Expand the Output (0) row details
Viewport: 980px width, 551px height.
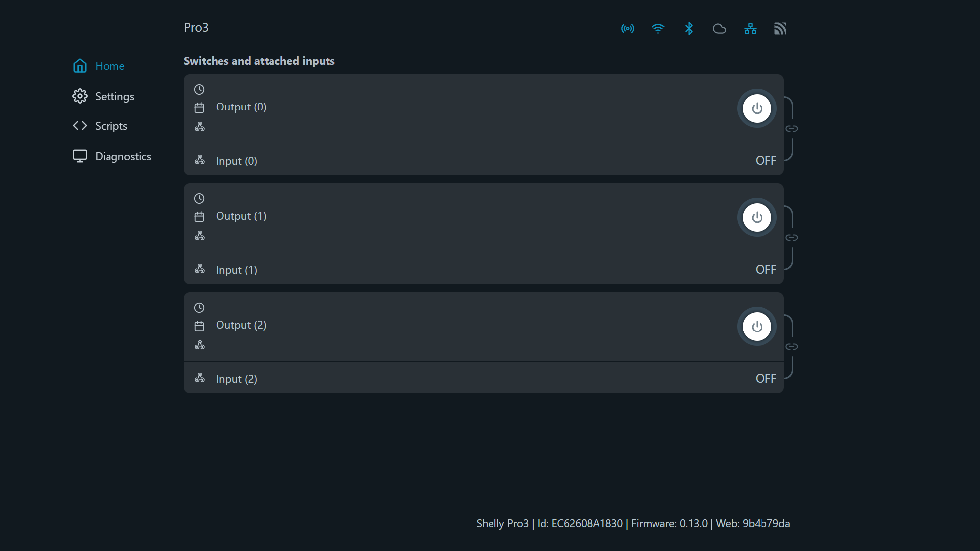tap(446, 108)
